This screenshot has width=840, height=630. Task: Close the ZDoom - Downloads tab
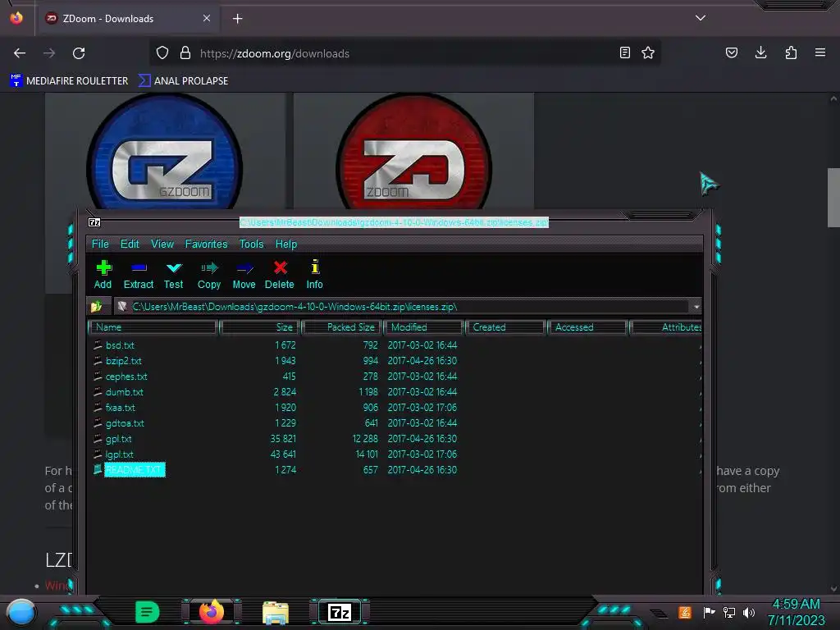207,18
